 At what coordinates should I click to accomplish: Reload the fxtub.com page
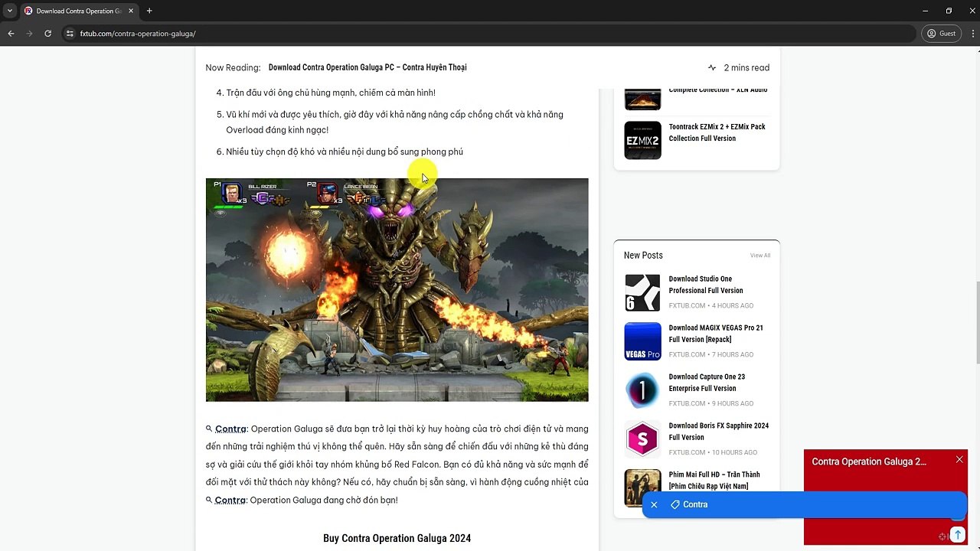[47, 34]
